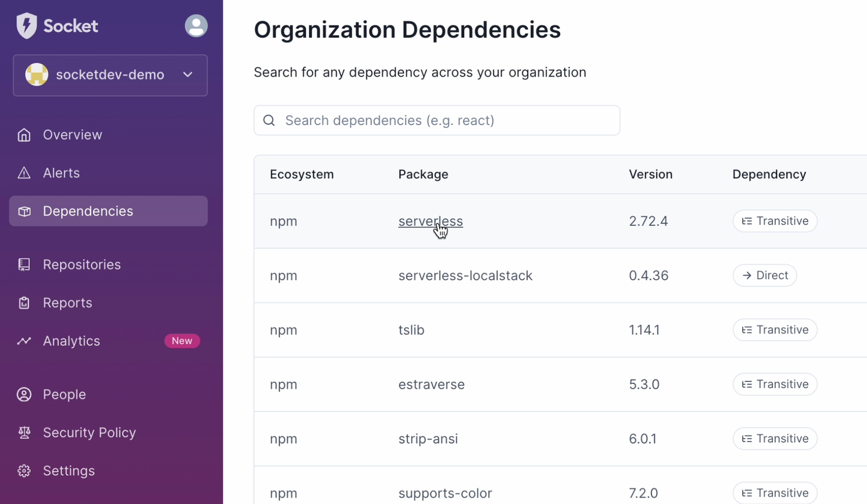Click the npm cell in tslib row

click(x=283, y=330)
